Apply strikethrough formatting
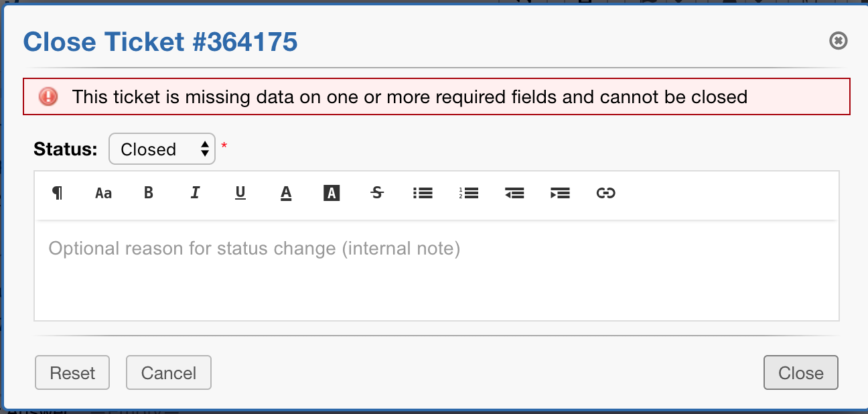The image size is (868, 414). (376, 193)
